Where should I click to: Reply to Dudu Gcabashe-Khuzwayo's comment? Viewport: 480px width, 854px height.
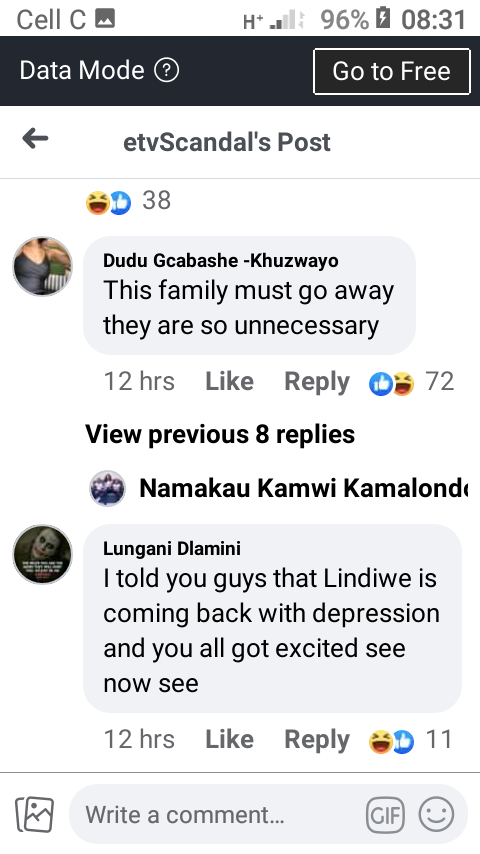(317, 382)
